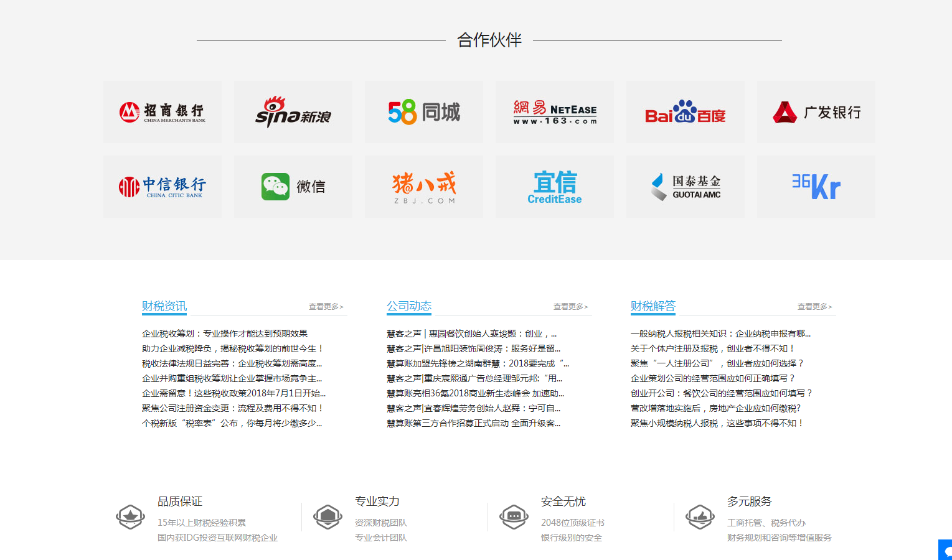Open the blue chat widget

945,550
